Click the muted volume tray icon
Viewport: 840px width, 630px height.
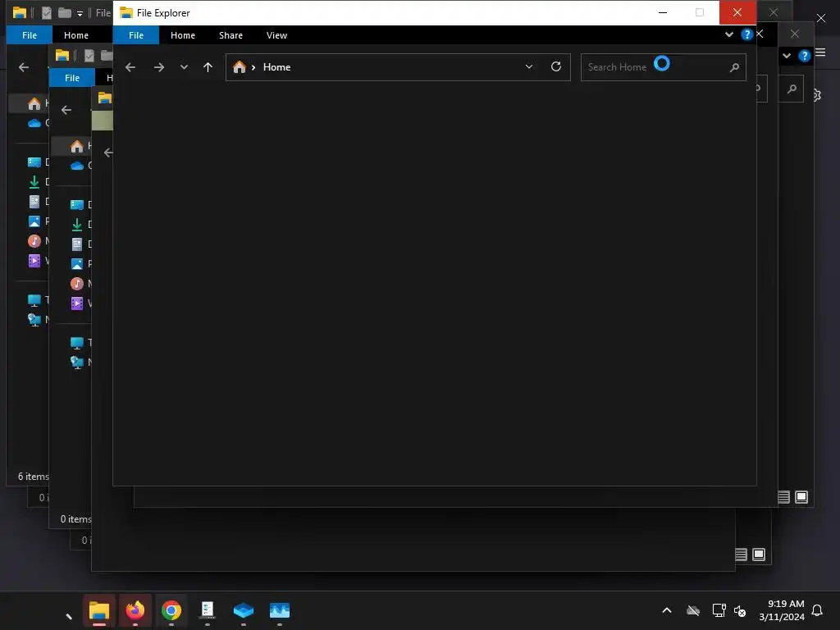741,610
